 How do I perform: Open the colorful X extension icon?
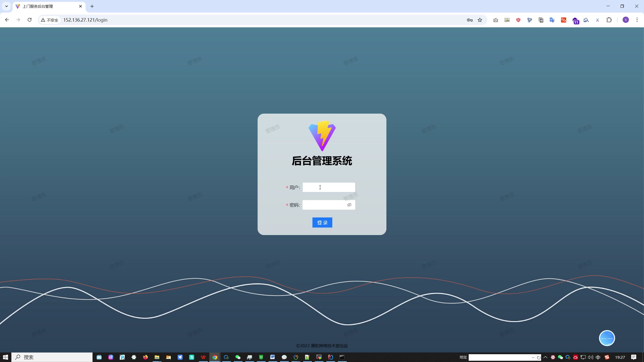pyautogui.click(x=597, y=20)
